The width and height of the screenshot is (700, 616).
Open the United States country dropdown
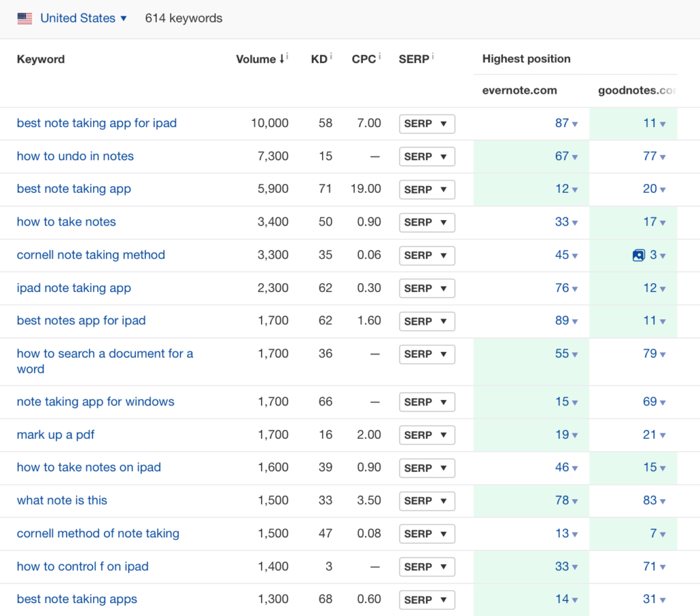(x=83, y=18)
